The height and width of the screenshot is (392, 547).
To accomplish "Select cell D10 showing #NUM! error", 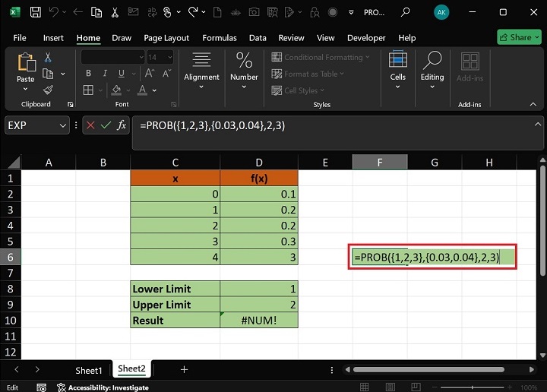I will tap(259, 321).
